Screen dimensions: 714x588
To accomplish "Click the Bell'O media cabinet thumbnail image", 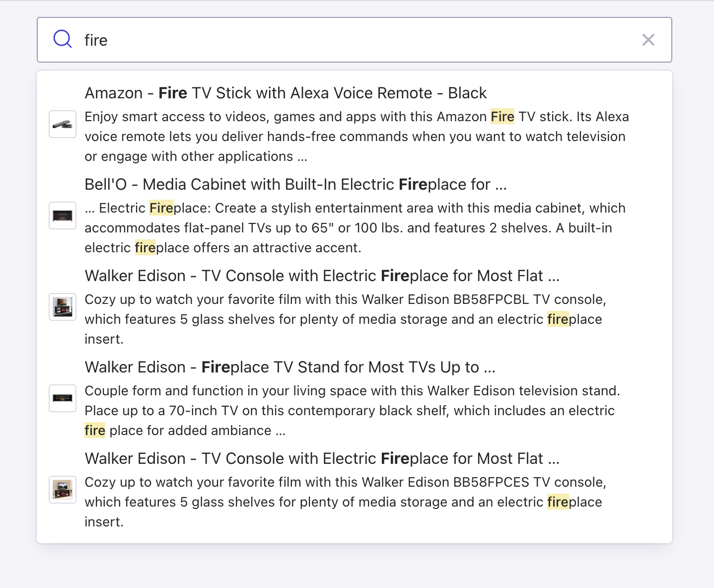I will [x=62, y=216].
